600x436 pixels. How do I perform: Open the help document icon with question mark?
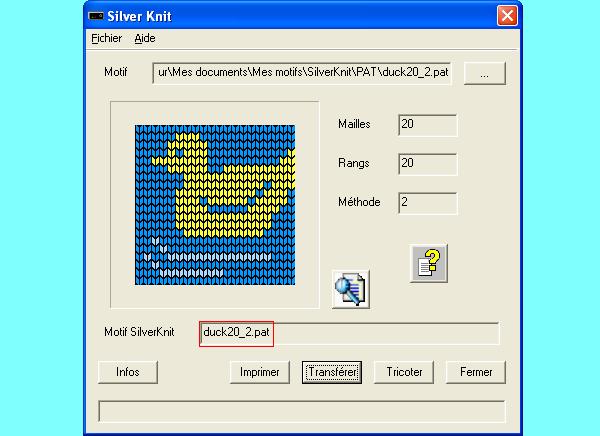pos(429,263)
